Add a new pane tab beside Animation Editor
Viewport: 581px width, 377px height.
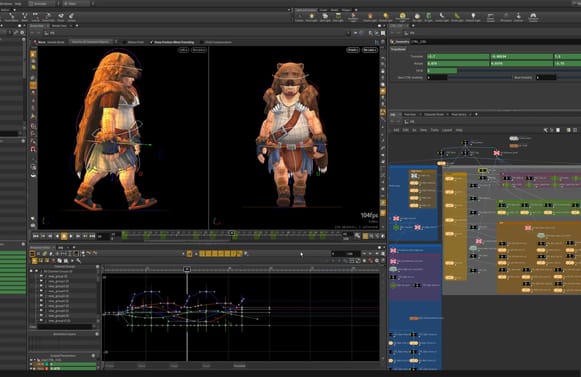(x=74, y=247)
